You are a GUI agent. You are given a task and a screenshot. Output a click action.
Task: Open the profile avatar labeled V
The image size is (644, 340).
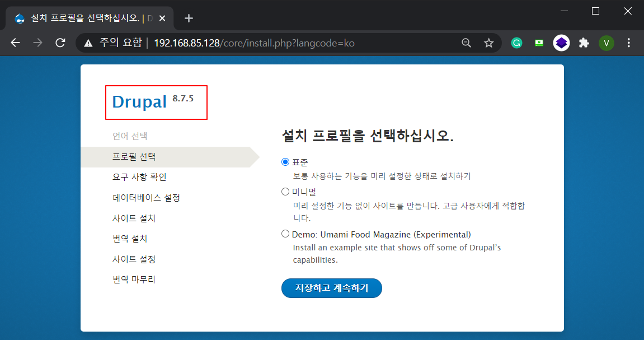(x=606, y=43)
